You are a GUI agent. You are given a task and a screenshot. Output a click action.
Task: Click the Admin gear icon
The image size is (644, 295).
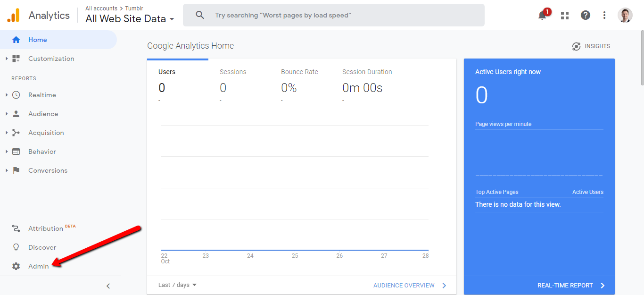16,266
